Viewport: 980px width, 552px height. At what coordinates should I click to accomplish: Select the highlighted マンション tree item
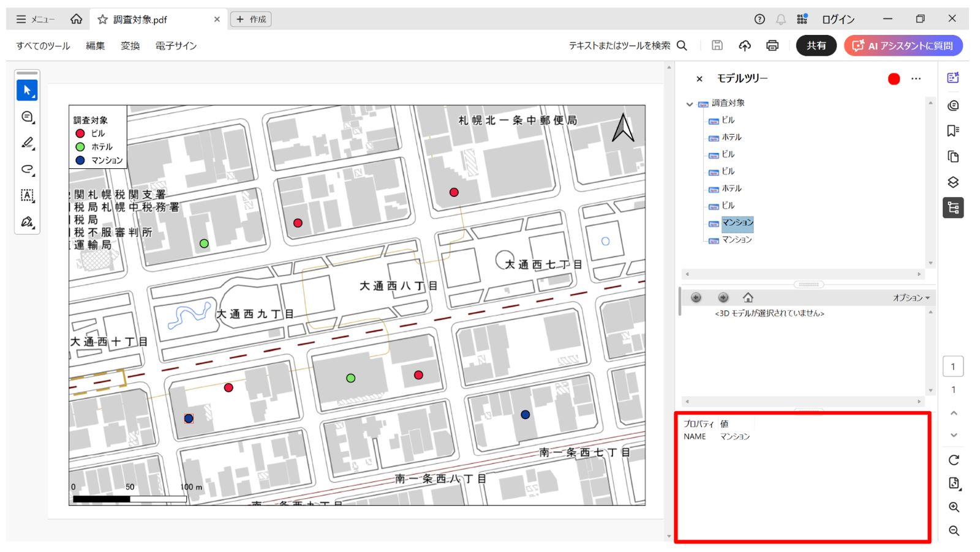click(737, 223)
